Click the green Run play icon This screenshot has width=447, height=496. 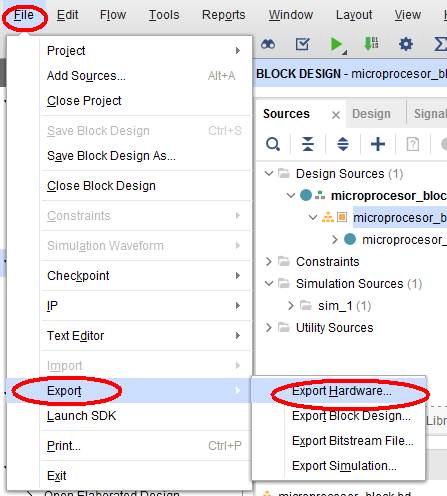[x=336, y=44]
